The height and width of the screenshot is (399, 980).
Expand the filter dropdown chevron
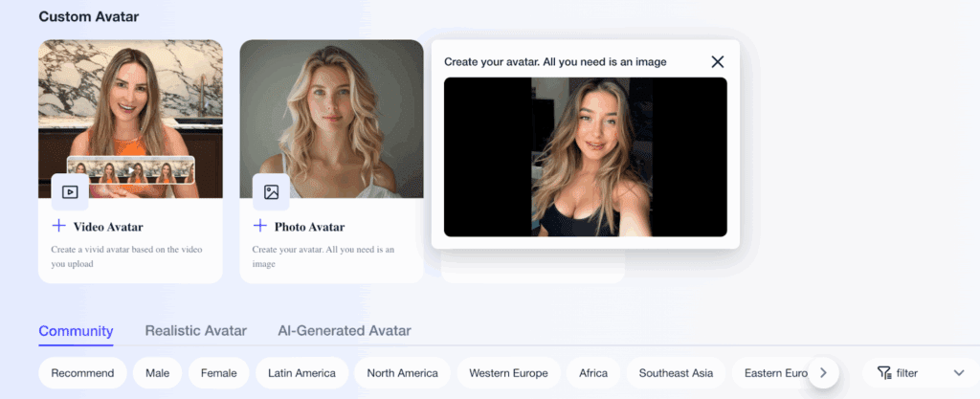point(959,373)
